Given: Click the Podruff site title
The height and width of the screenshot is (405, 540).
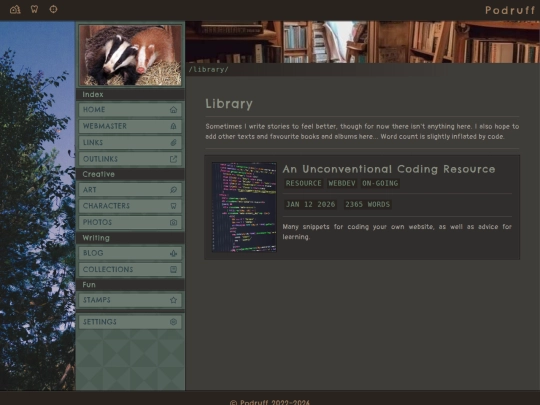Looking at the screenshot, I should [510, 10].
